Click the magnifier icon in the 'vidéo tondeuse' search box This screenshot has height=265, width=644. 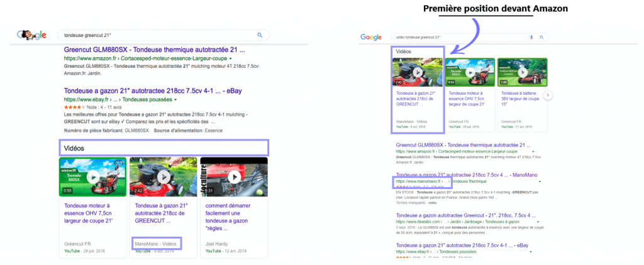click(x=541, y=37)
